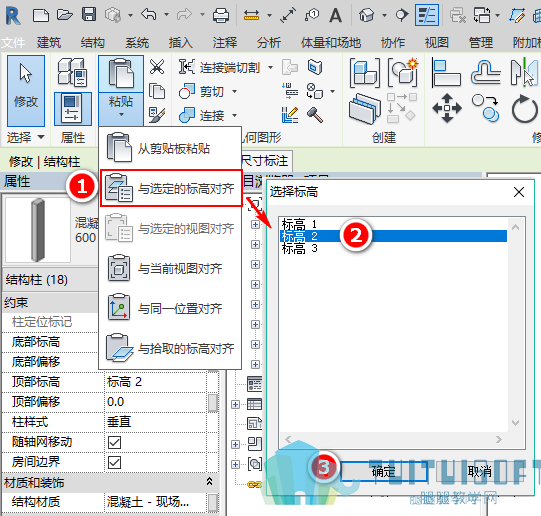Click the 顶部标高 value 标高 2

[x=156, y=382]
